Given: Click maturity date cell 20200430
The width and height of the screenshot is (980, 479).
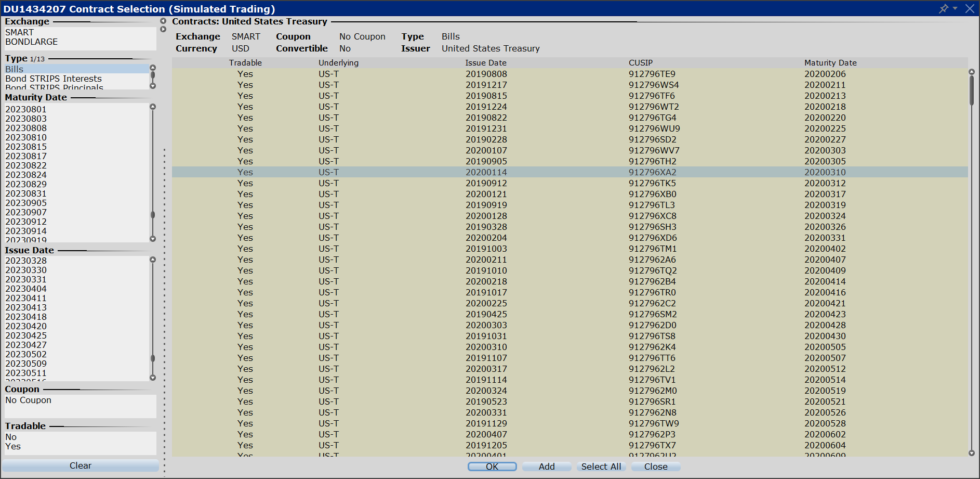Looking at the screenshot, I should tap(825, 336).
